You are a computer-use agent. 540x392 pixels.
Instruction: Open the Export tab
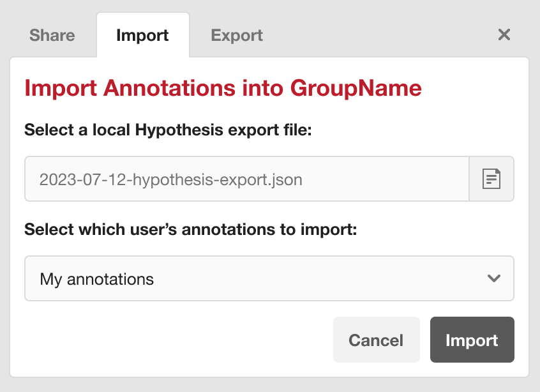pyautogui.click(x=236, y=35)
